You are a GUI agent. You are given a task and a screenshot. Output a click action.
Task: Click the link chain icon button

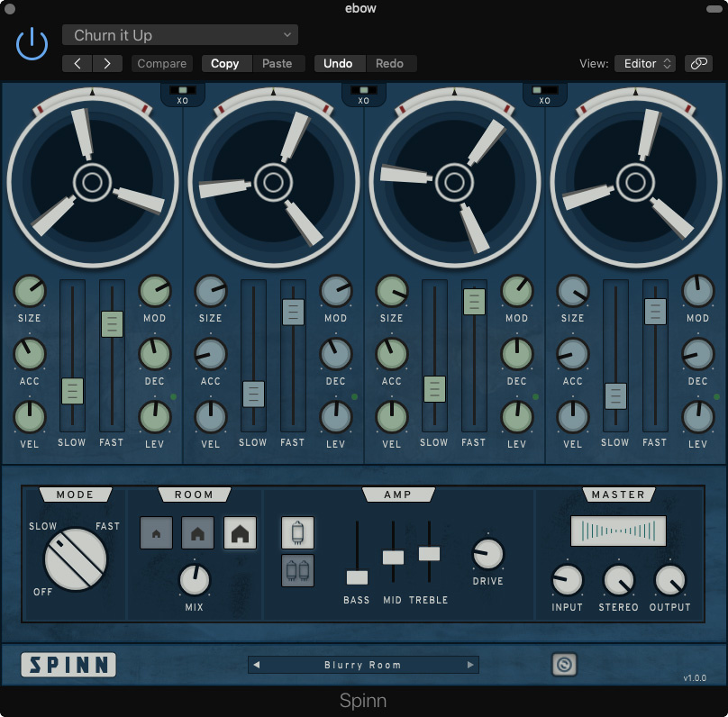699,64
